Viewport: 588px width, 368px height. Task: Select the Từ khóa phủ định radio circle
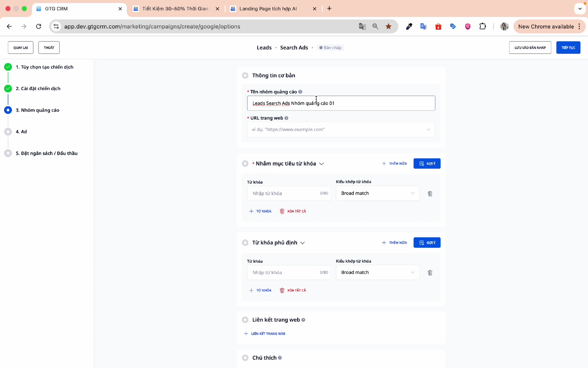click(245, 243)
